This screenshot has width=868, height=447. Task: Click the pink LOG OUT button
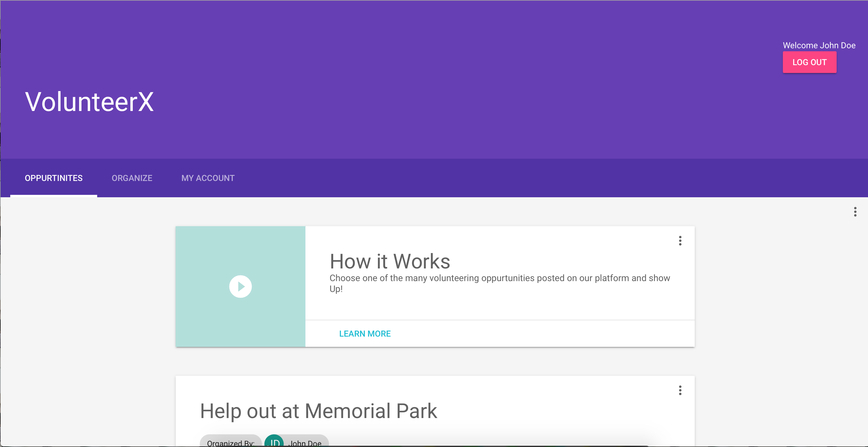pos(809,62)
